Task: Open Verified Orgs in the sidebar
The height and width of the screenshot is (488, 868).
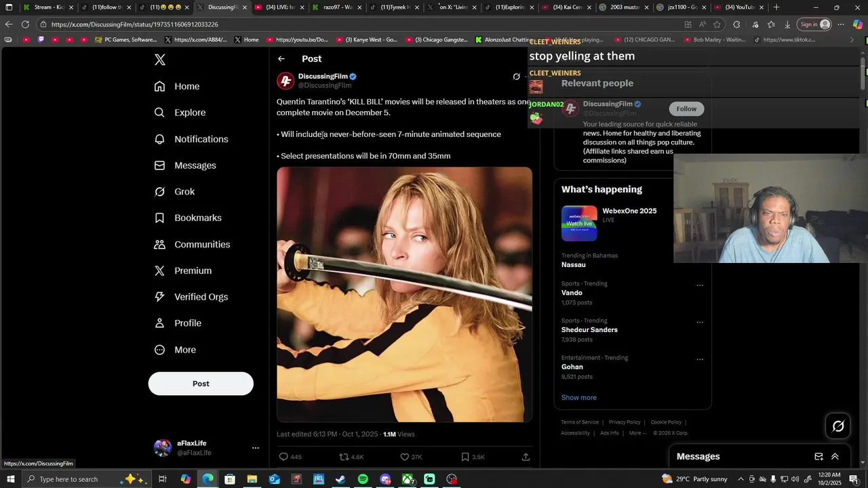Action: [191, 297]
